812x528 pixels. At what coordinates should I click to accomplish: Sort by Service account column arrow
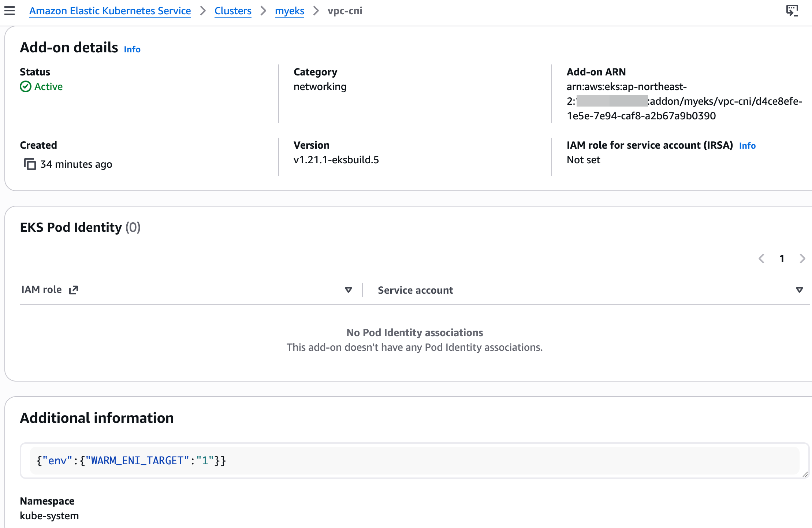tap(799, 290)
